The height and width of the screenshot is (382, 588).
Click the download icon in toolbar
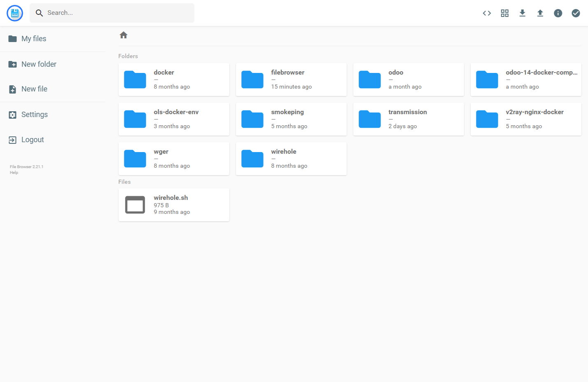523,13
